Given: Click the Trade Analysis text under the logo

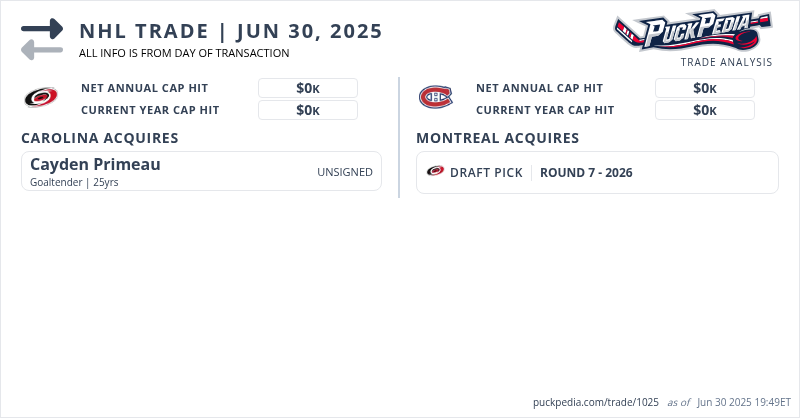Looking at the screenshot, I should pyautogui.click(x=726, y=62).
